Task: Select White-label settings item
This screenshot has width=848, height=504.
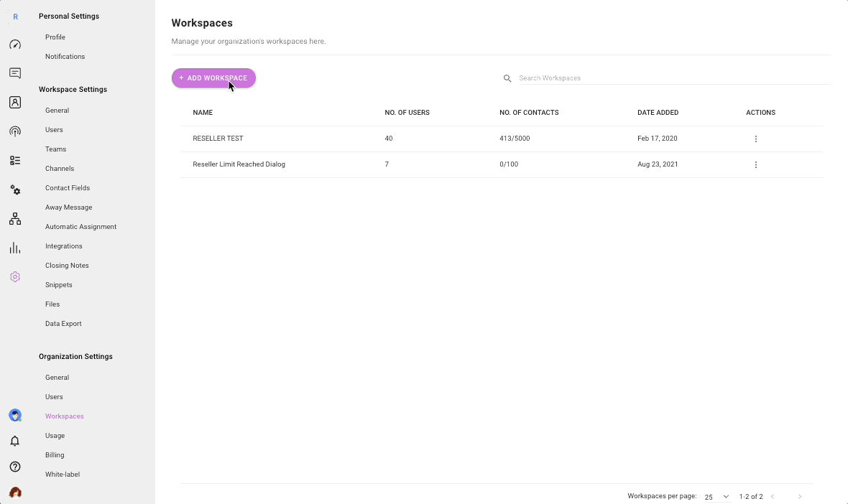Action: pos(63,475)
